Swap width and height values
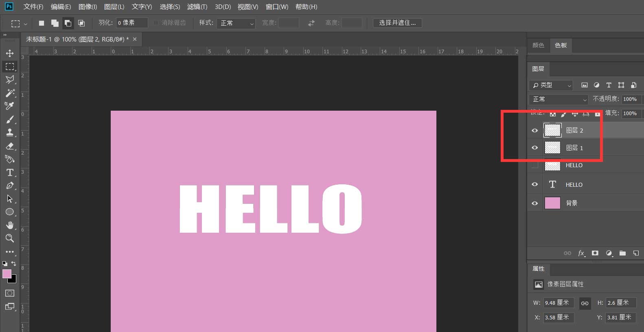Image resolution: width=644 pixels, height=332 pixels. click(311, 23)
